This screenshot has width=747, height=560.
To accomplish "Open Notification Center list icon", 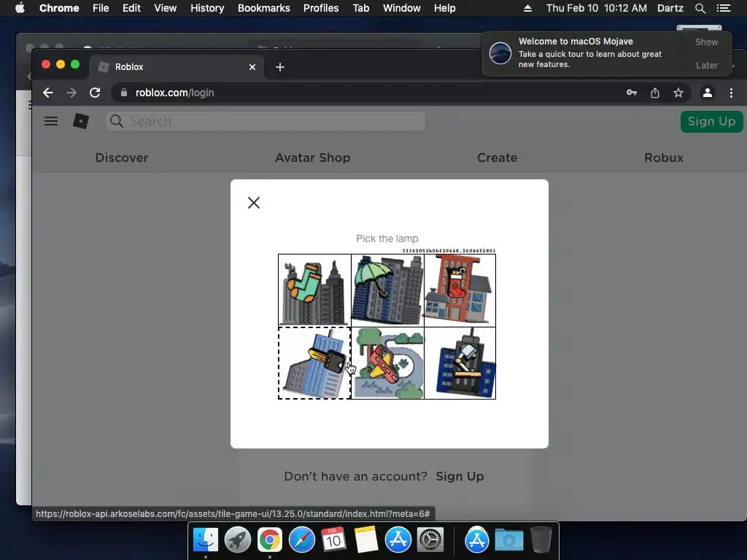I will point(724,8).
